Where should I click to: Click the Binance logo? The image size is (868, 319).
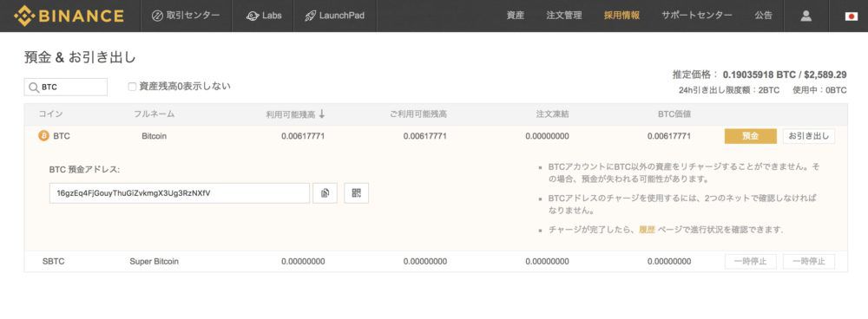(x=69, y=16)
